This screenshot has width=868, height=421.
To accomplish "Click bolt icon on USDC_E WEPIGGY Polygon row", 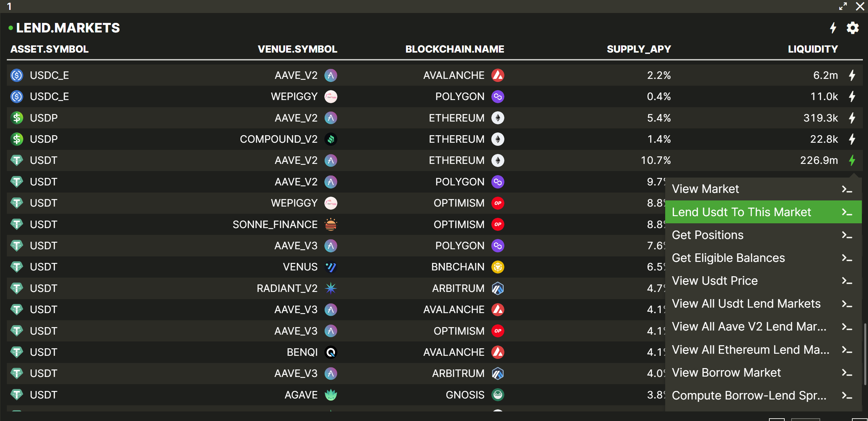I will (x=852, y=97).
